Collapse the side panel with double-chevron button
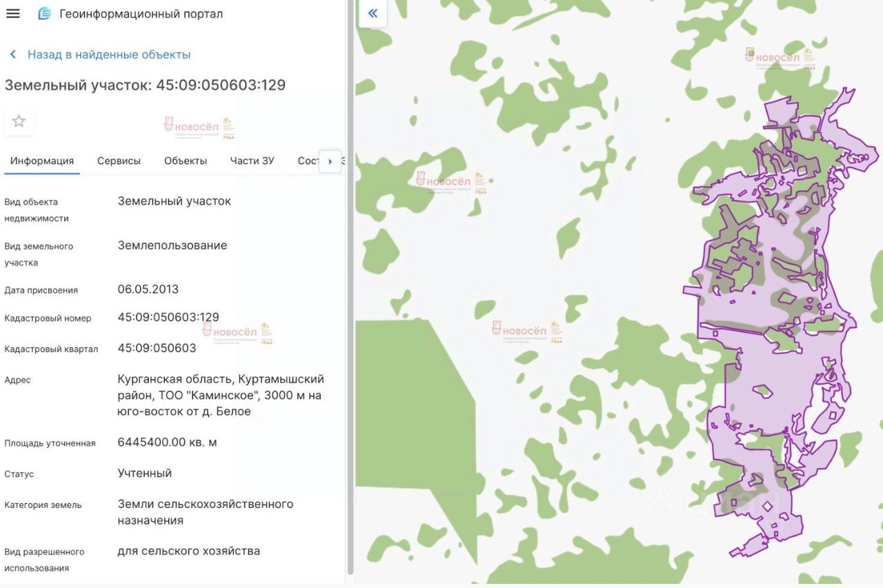Viewport: 883px width, 588px height. (x=373, y=13)
